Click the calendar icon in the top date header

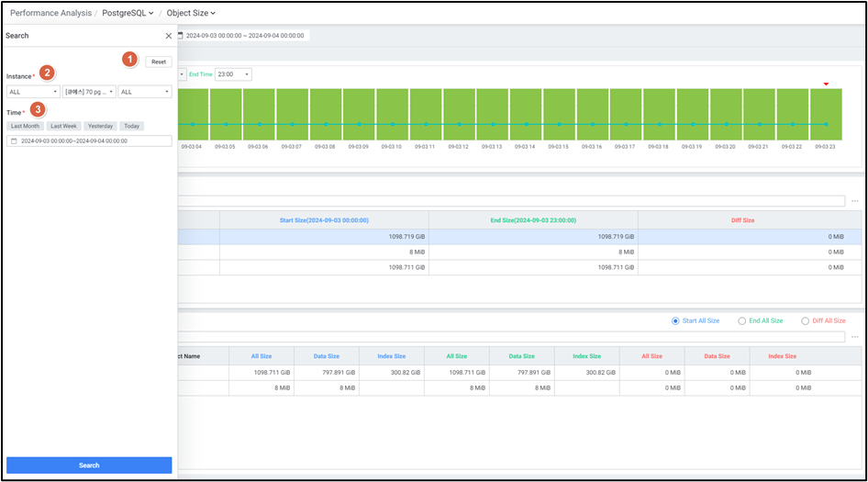(181, 35)
